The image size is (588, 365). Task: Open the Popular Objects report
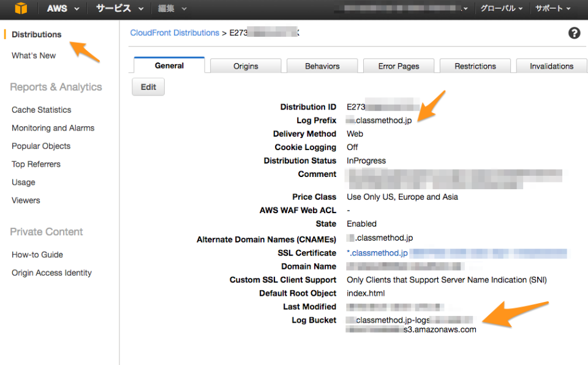[41, 146]
